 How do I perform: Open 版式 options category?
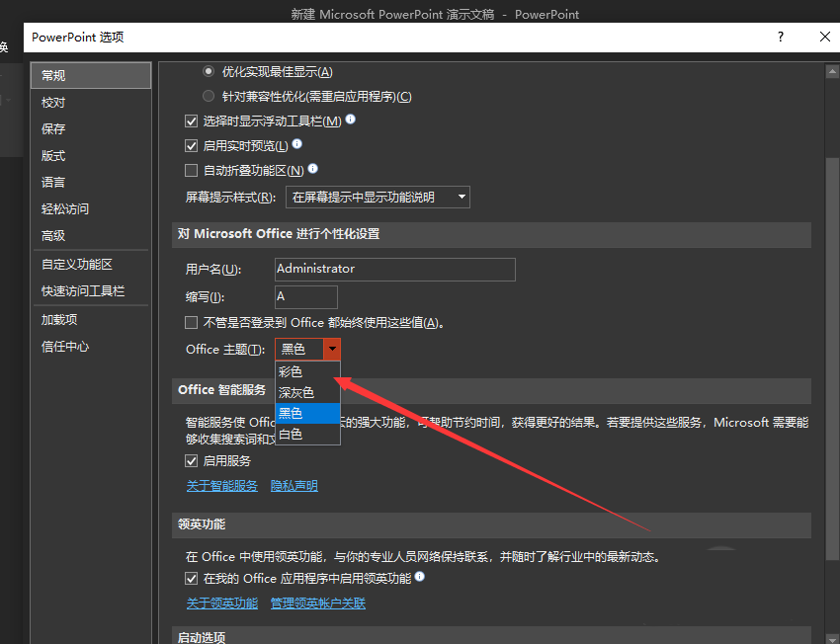pos(91,156)
